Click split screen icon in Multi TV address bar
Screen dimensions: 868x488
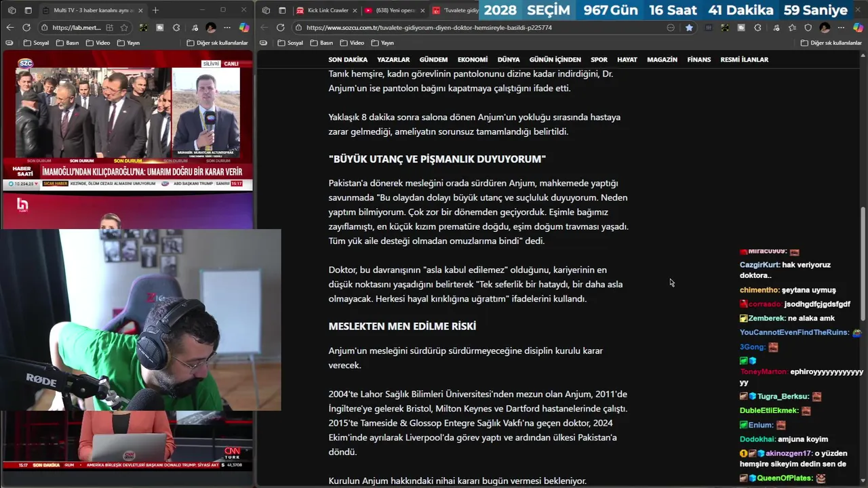click(111, 28)
